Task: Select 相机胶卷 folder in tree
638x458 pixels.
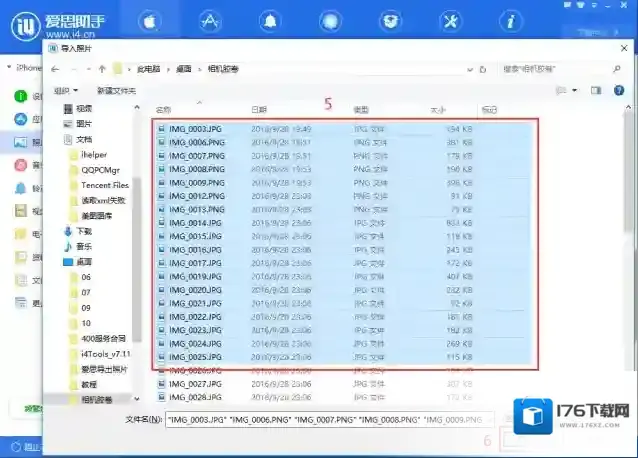Action: tap(91, 399)
